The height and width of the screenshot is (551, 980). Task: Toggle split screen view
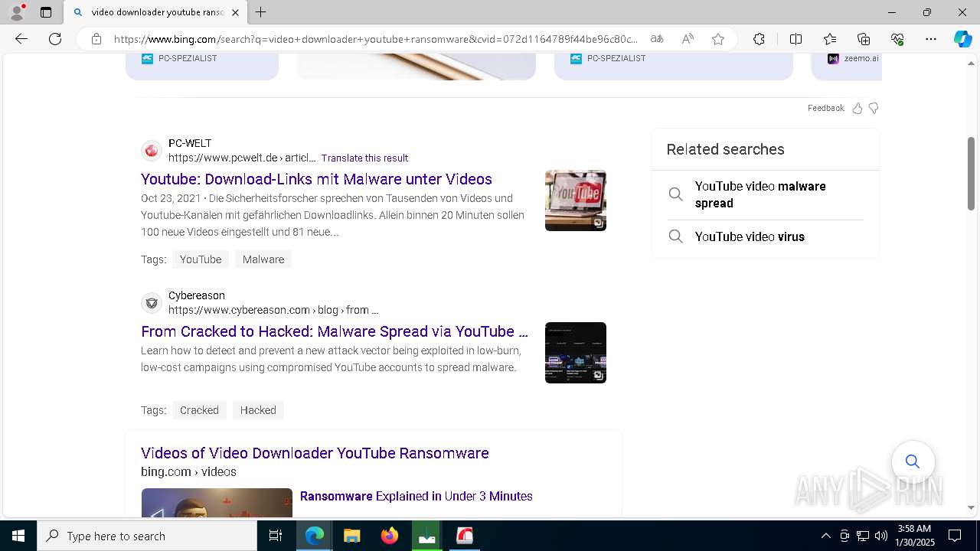(795, 39)
